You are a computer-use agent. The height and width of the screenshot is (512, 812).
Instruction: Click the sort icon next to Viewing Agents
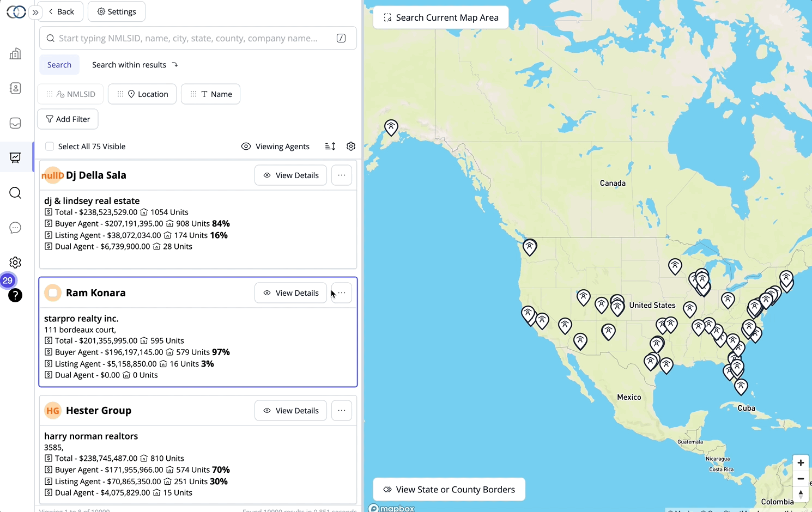(330, 146)
